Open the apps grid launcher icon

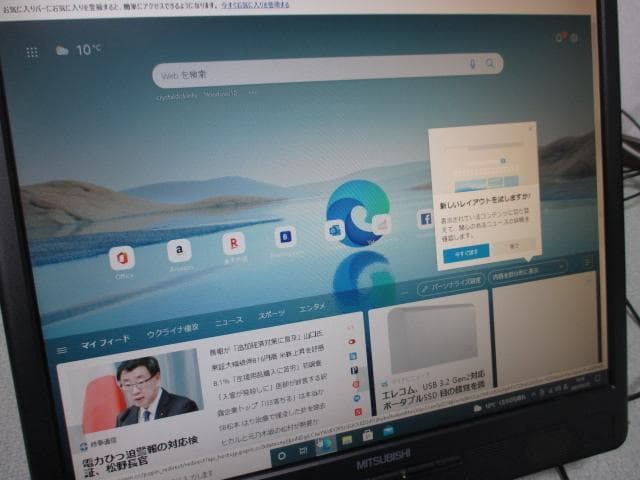coord(32,53)
